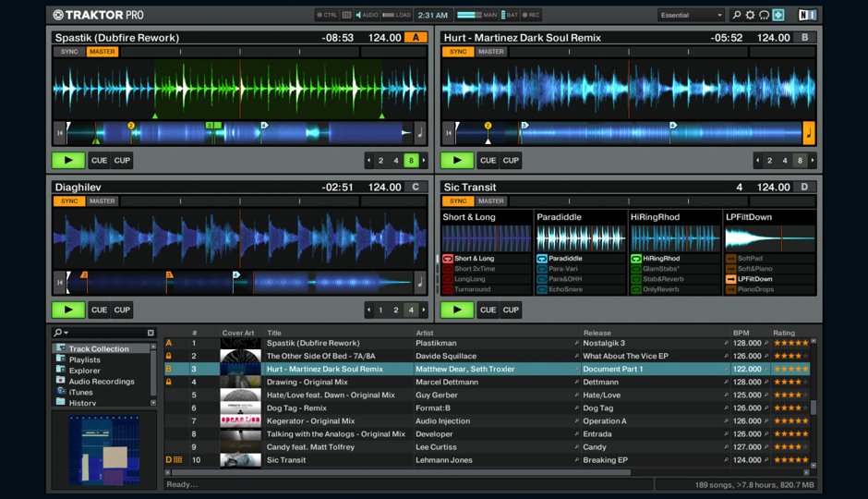Click Deck B's orange note icon
The width and height of the screenshot is (868, 499).
(x=809, y=133)
